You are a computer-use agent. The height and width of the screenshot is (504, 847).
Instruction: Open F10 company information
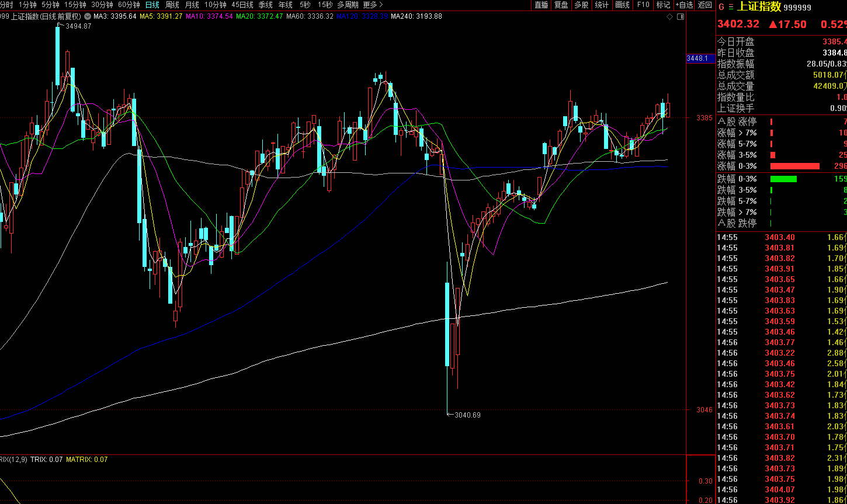643,5
